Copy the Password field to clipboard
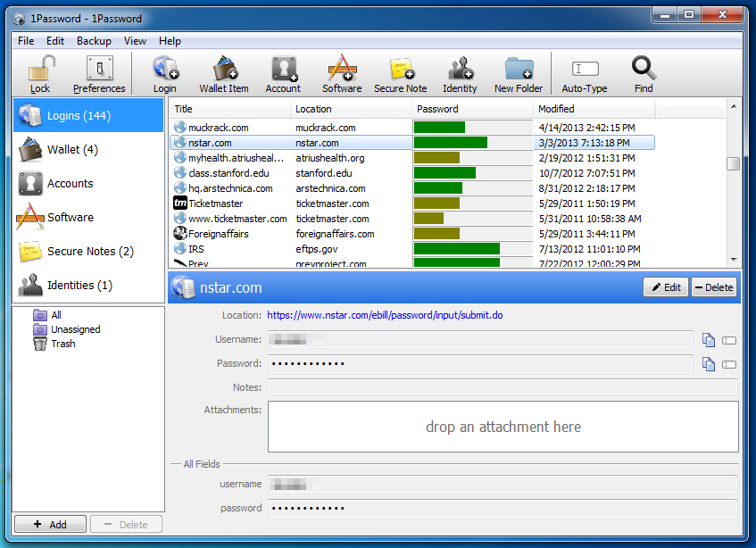Screen dimensions: 756x548 pos(709,364)
